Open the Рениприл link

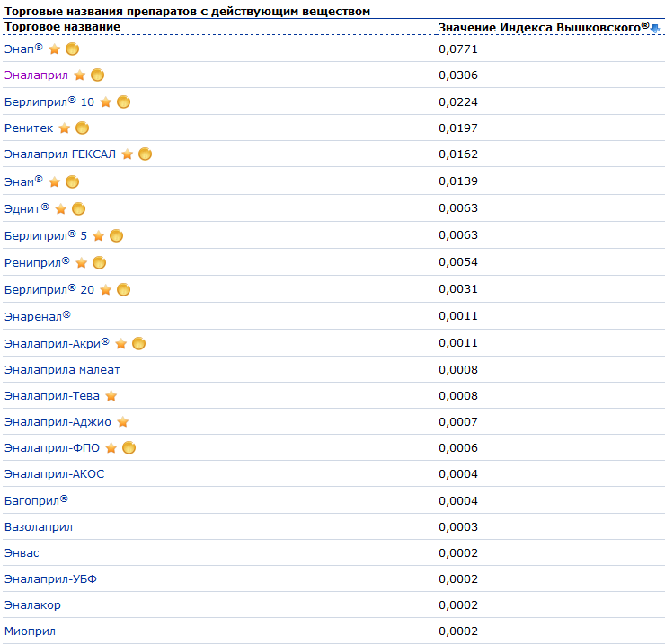[x=37, y=262]
